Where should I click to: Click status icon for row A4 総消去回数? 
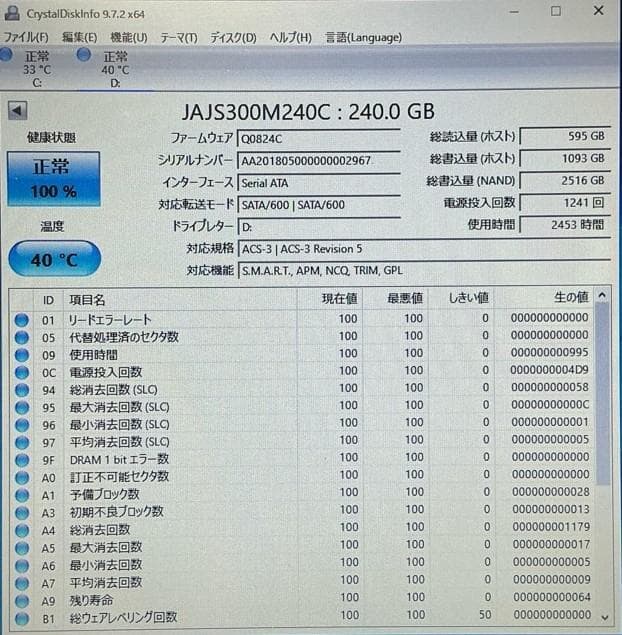(21, 530)
